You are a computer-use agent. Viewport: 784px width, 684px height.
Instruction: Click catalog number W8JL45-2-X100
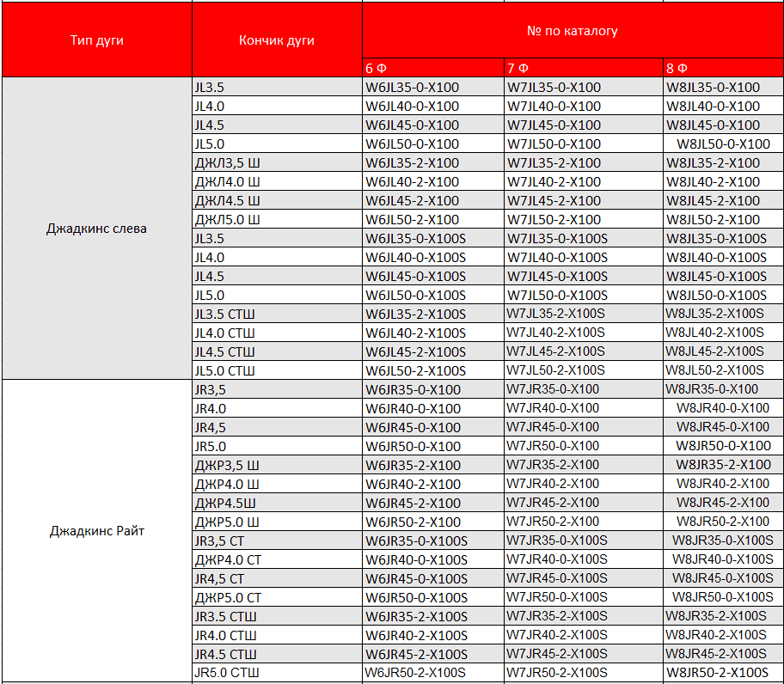tap(713, 201)
